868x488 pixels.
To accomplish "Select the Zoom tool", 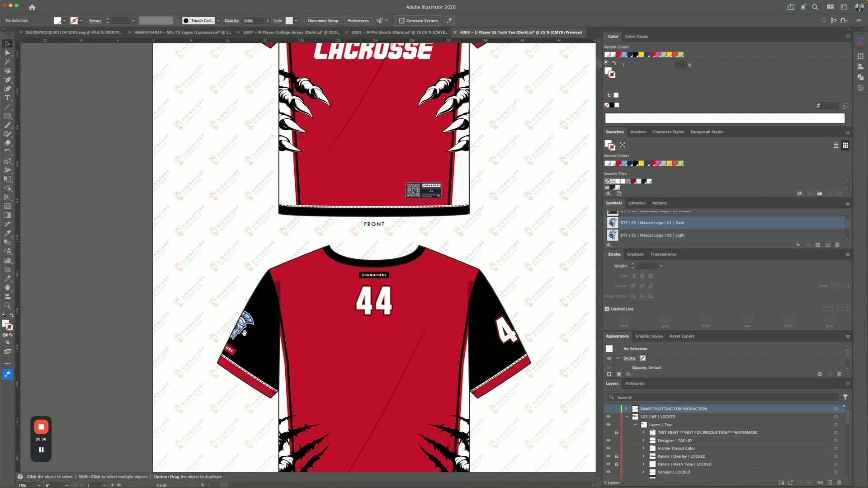I will pos(7,306).
